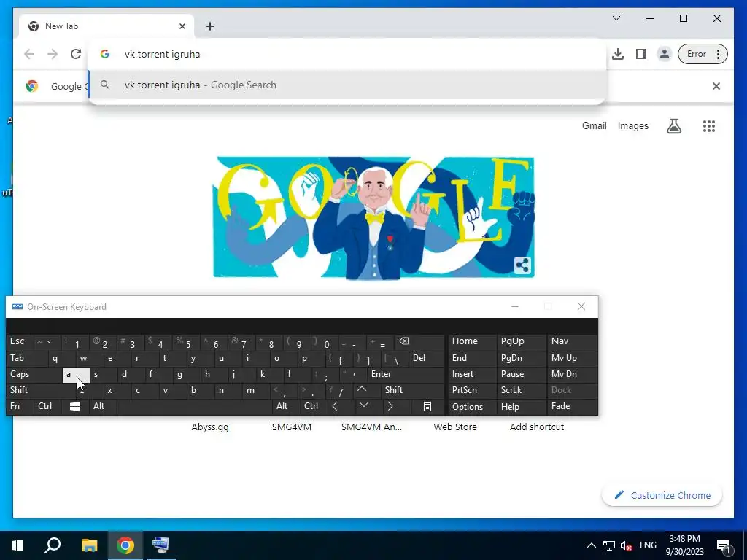Image resolution: width=747 pixels, height=560 pixels.
Task: Open Chrome profile avatar
Action: pos(664,54)
